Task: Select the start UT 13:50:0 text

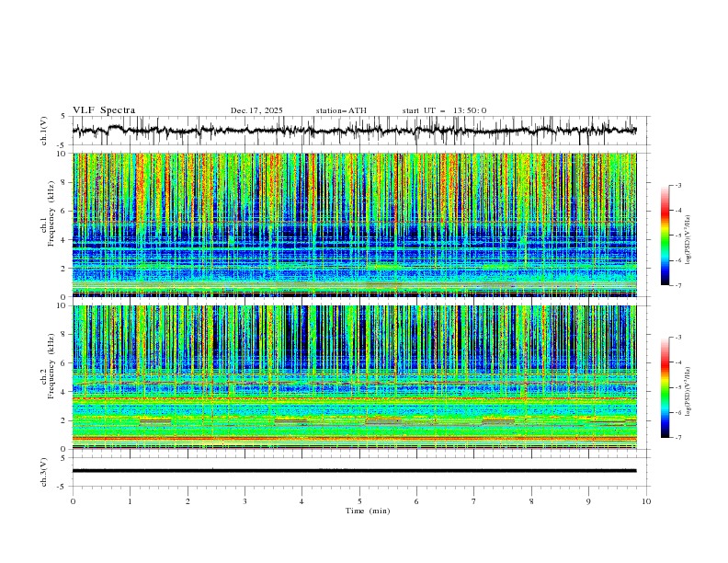Action: 444,110
